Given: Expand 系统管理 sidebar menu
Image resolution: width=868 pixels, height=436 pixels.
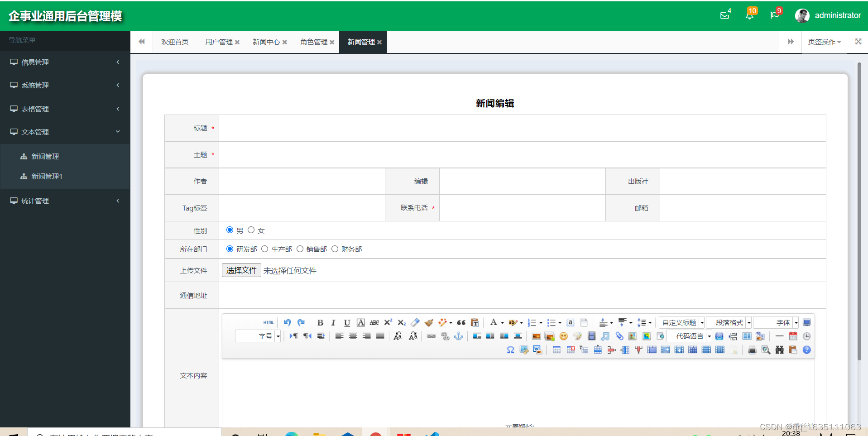Looking at the screenshot, I should (65, 85).
